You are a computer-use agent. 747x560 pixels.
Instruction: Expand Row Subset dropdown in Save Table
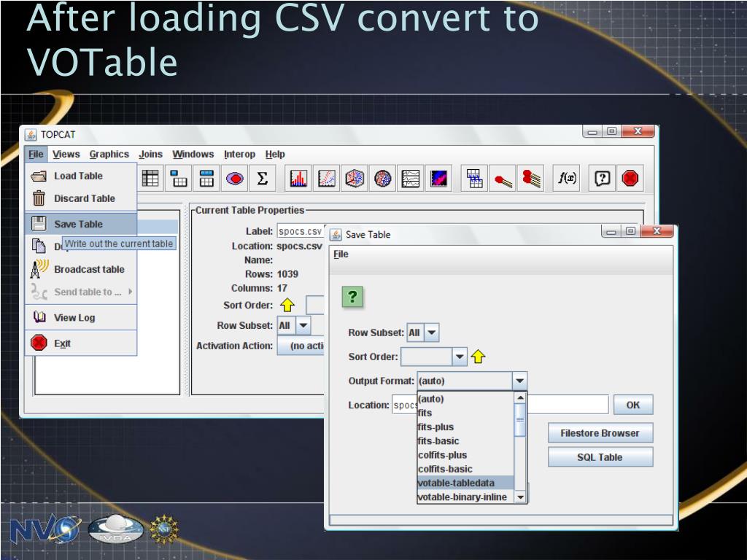[x=431, y=332]
